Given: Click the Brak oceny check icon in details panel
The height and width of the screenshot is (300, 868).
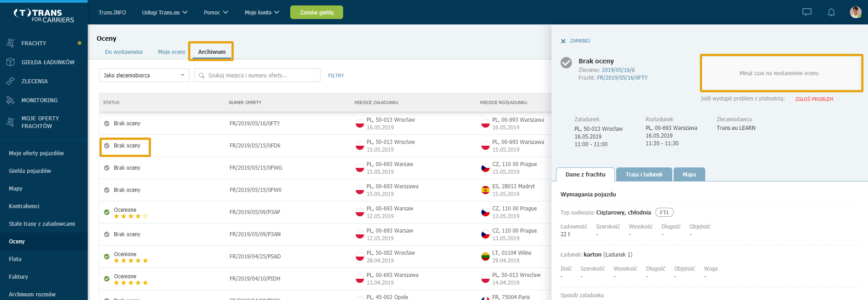Looking at the screenshot, I should [x=566, y=62].
